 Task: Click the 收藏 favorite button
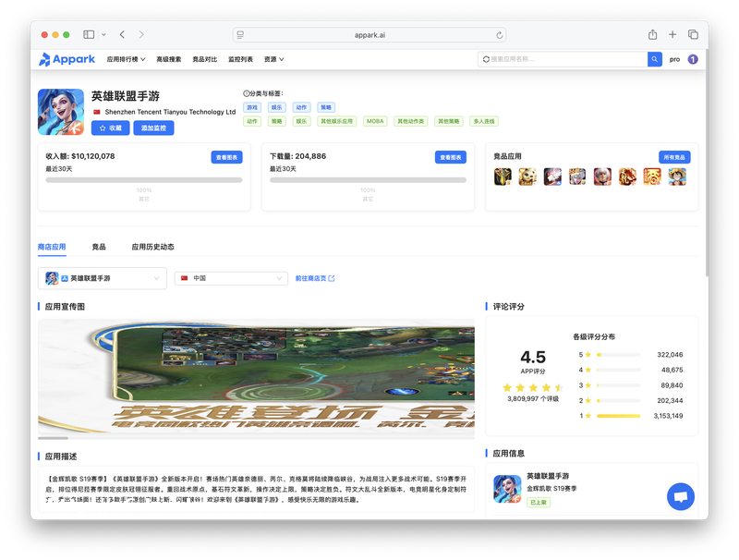coord(110,128)
